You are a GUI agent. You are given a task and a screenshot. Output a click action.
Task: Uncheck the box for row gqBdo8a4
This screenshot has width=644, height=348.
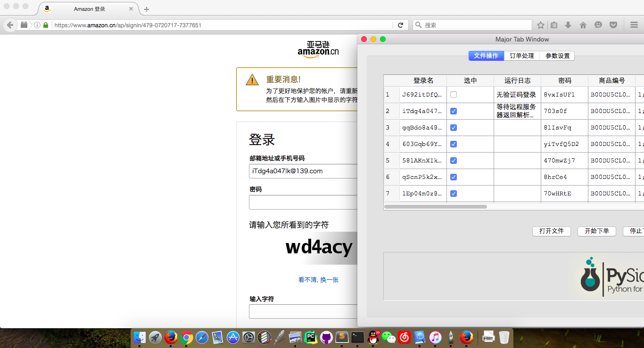[x=454, y=128]
